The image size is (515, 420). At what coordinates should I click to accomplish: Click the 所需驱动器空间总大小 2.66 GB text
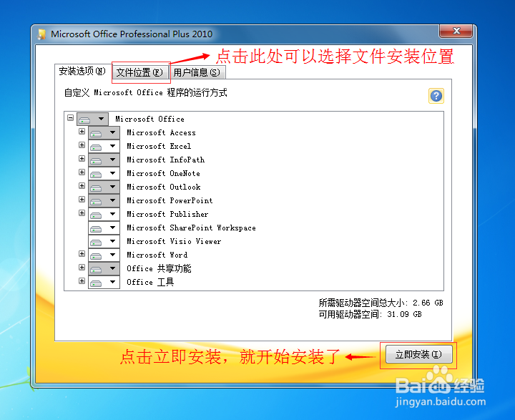click(x=381, y=303)
